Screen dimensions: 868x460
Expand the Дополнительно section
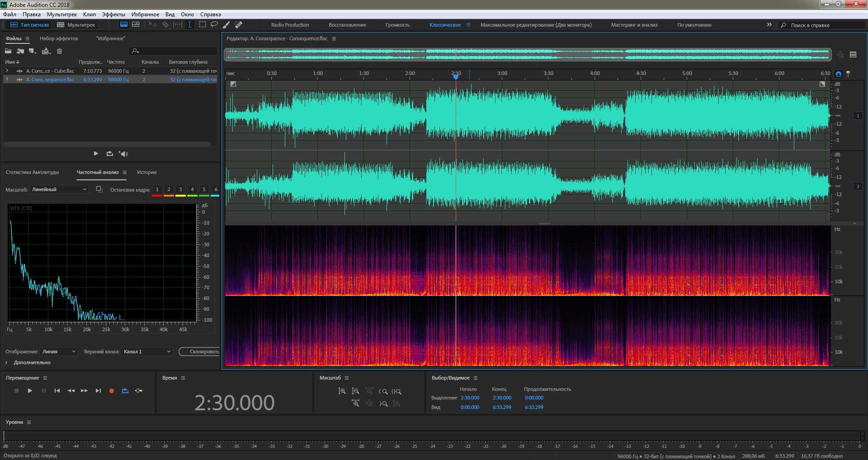[6, 362]
